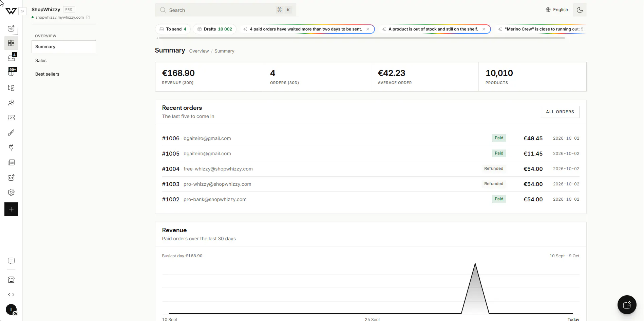Open order #1004 from free-whizzy@shopwhizzy.com
The height and width of the screenshot is (321, 644).
tap(371, 169)
